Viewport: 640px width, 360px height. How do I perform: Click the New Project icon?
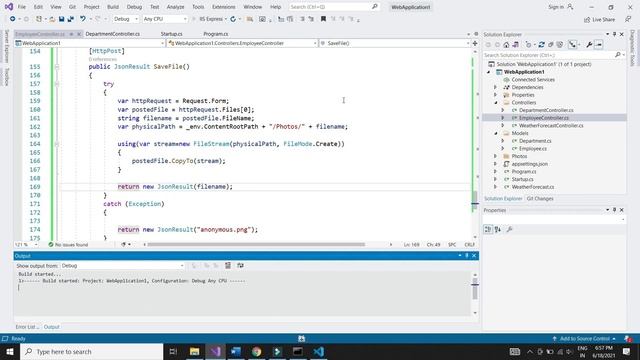tap(39, 19)
